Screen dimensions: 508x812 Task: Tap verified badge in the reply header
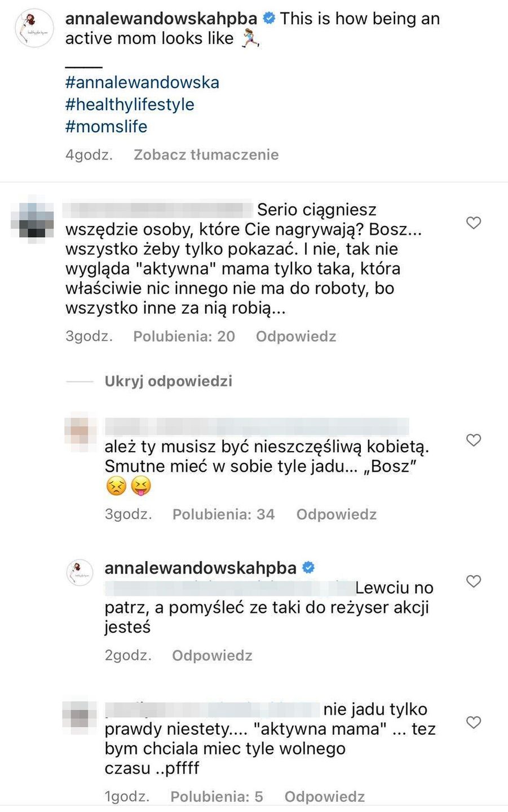(x=308, y=567)
